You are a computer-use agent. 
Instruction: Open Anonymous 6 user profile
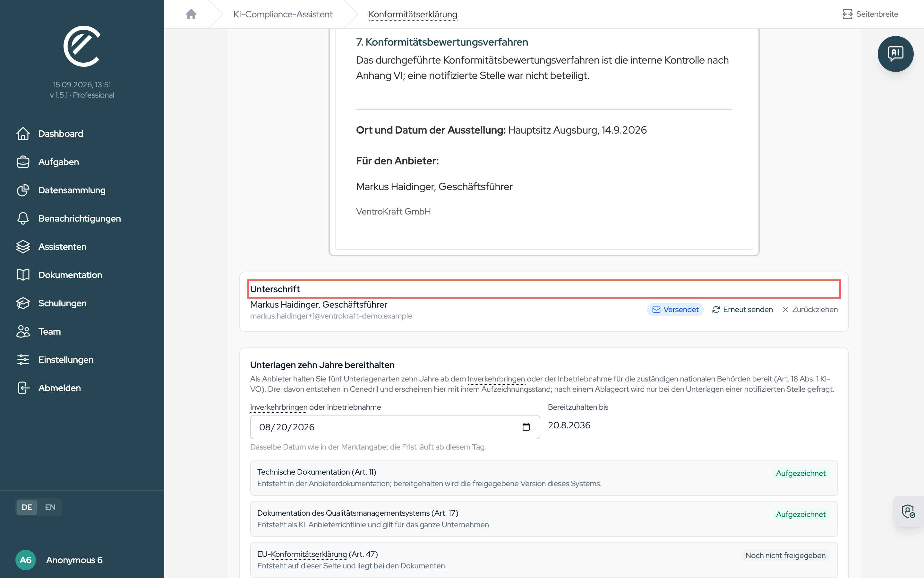click(74, 560)
